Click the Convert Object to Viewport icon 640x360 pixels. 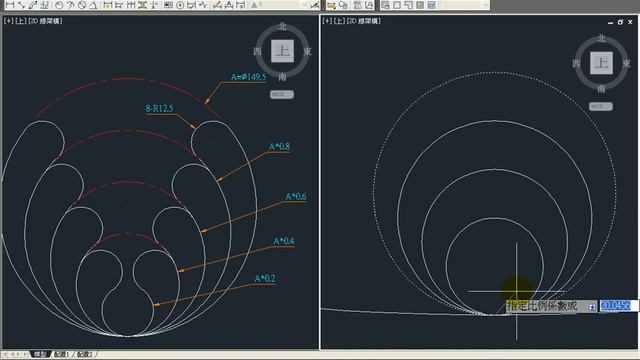coord(420,5)
